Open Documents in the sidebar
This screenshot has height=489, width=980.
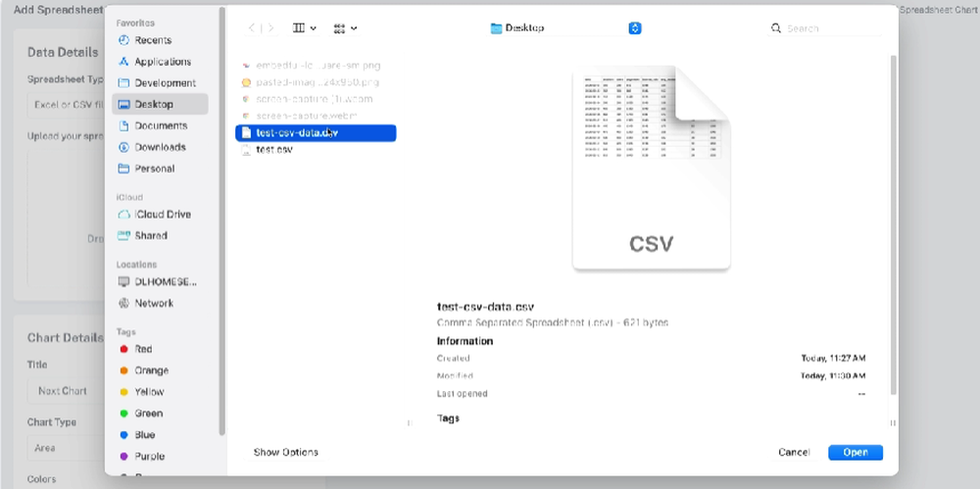pos(161,125)
